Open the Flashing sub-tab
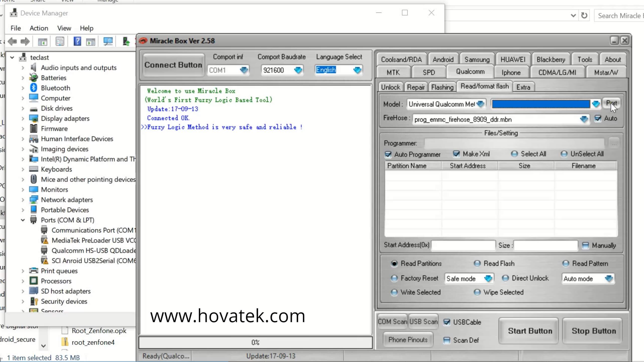The width and height of the screenshot is (644, 362). point(442,87)
